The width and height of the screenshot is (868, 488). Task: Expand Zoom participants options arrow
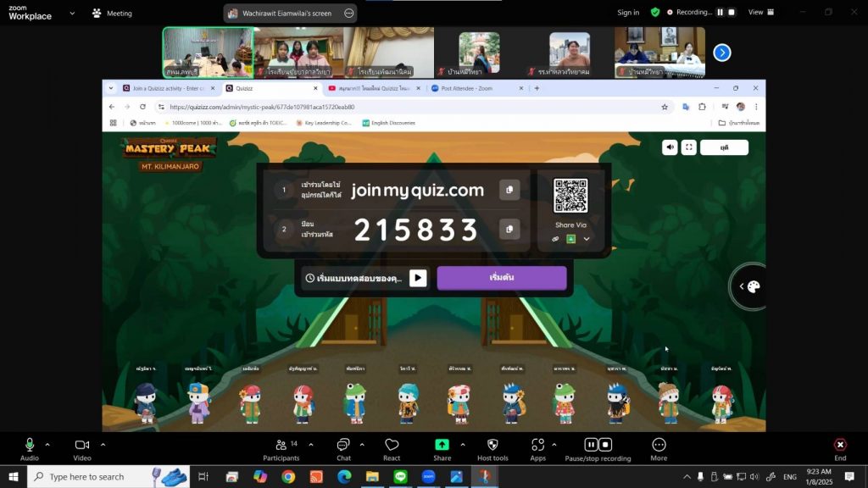(x=311, y=444)
